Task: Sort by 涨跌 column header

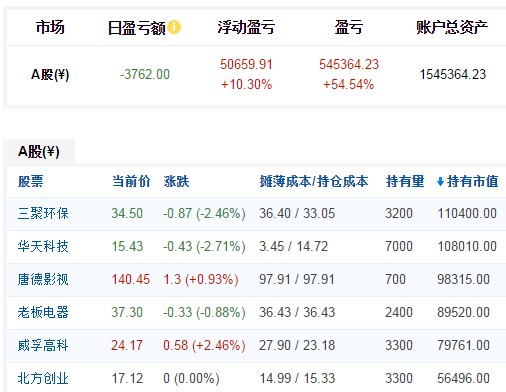Action: (x=176, y=182)
